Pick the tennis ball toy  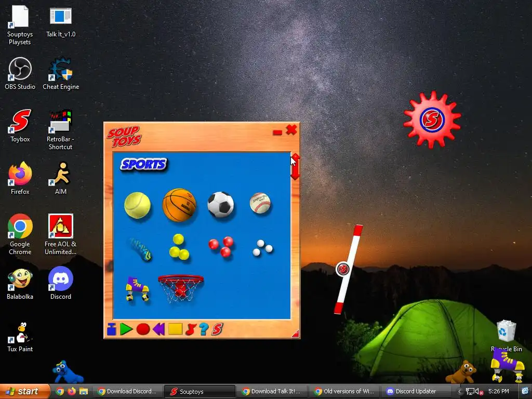pos(137,206)
